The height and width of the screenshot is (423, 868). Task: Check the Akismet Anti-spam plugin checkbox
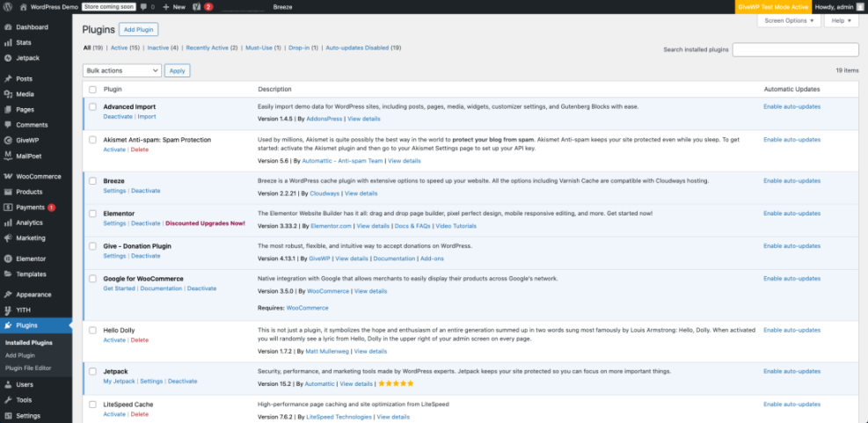[93, 140]
